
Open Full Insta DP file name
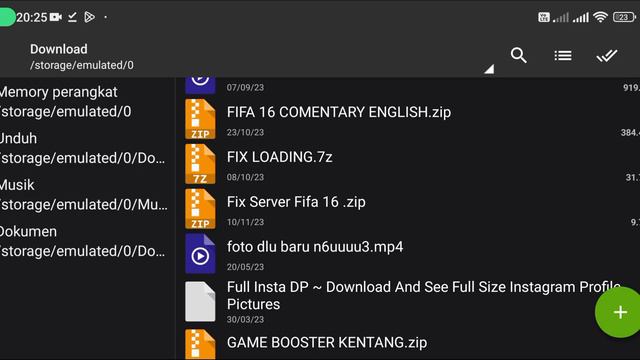click(x=424, y=296)
